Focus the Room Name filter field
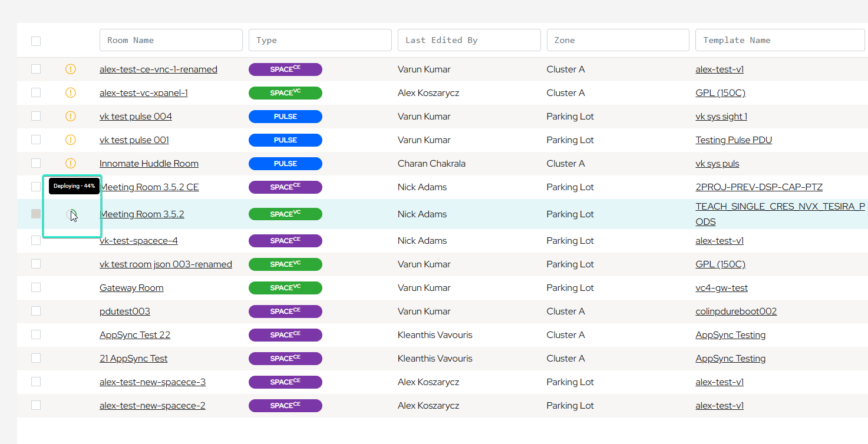The image size is (868, 444). pyautogui.click(x=171, y=40)
